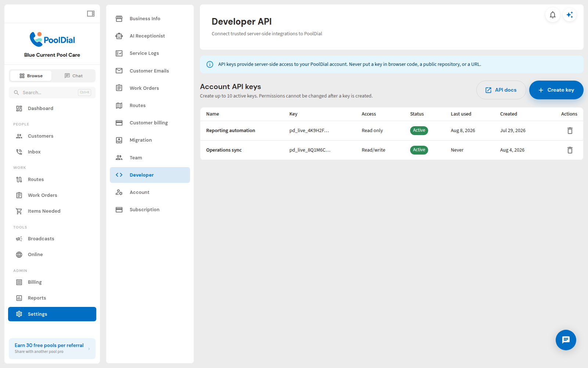
Task: Focus the Search field
Action: (x=52, y=93)
